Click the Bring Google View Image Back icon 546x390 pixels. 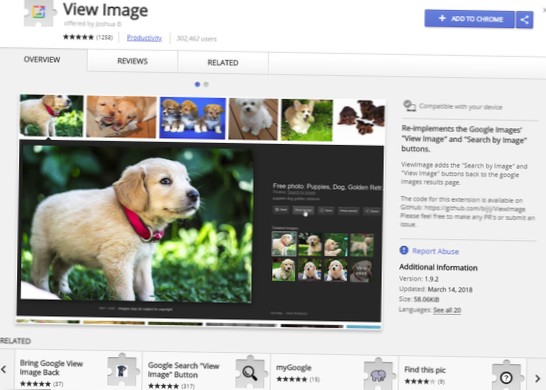(x=122, y=370)
